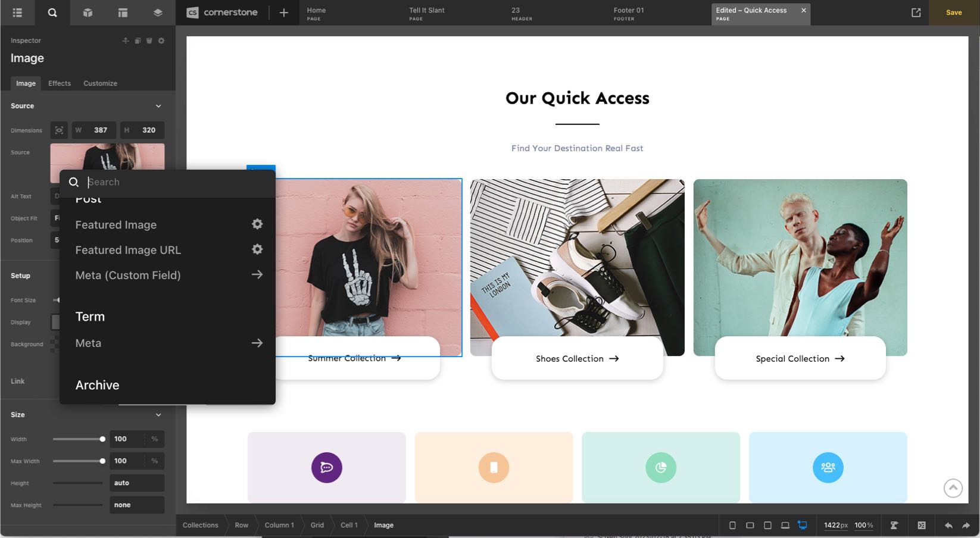The image size is (980, 538).
Task: Choose the Meta option under Term
Action: (88, 343)
